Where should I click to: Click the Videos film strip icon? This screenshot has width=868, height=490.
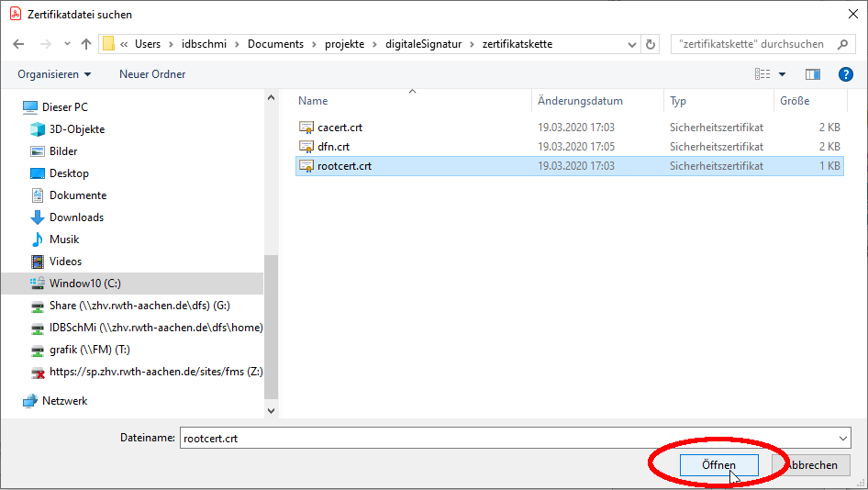coord(38,262)
